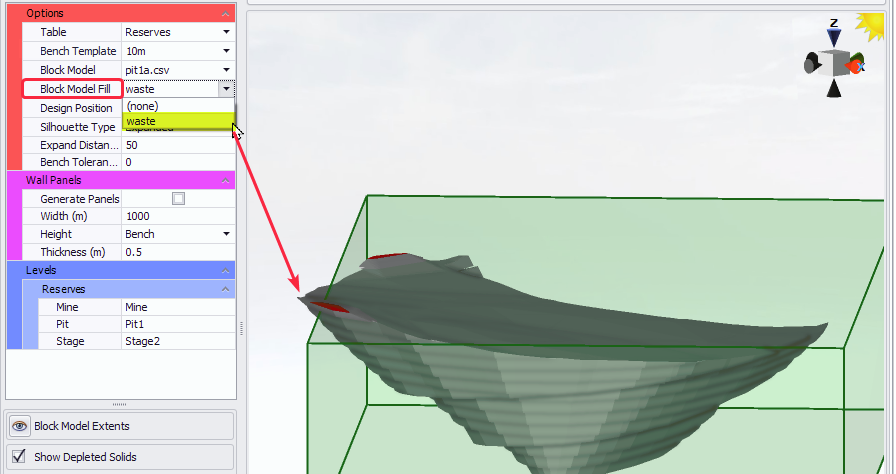
Task: Toggle the Block Model Fill dropdown arrow
Action: (x=226, y=89)
